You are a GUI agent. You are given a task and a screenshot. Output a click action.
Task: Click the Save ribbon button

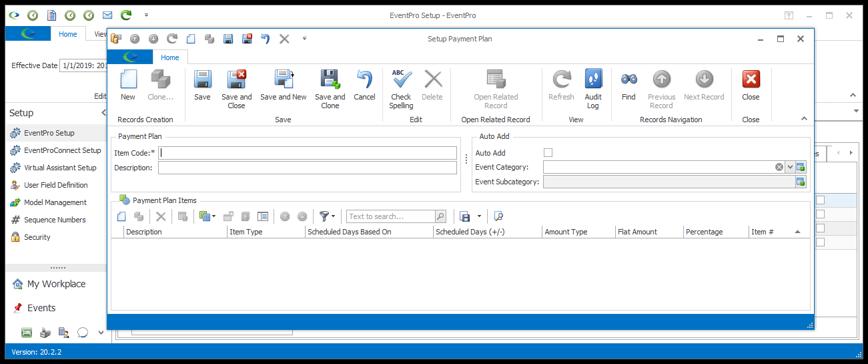(202, 85)
